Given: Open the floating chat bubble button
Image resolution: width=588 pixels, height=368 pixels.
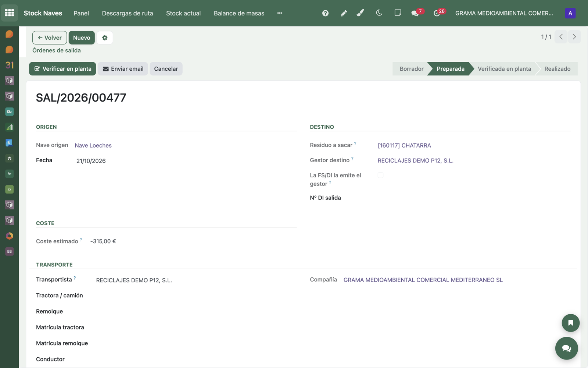Looking at the screenshot, I should (566, 348).
